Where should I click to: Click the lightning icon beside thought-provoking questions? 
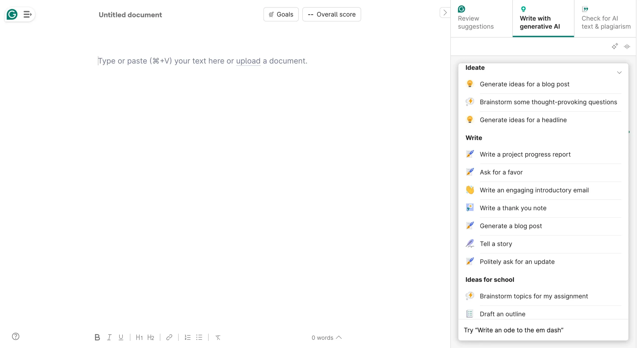click(469, 102)
